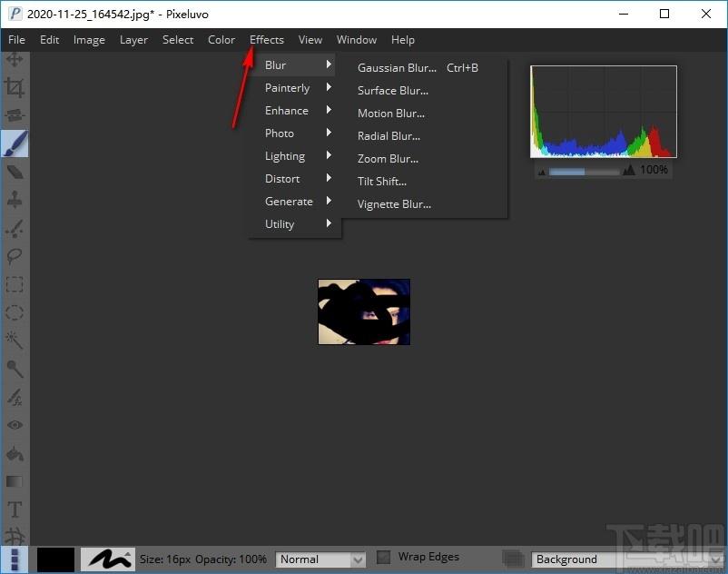
Task: Open the tool options menu dots icon
Action: coord(15,559)
